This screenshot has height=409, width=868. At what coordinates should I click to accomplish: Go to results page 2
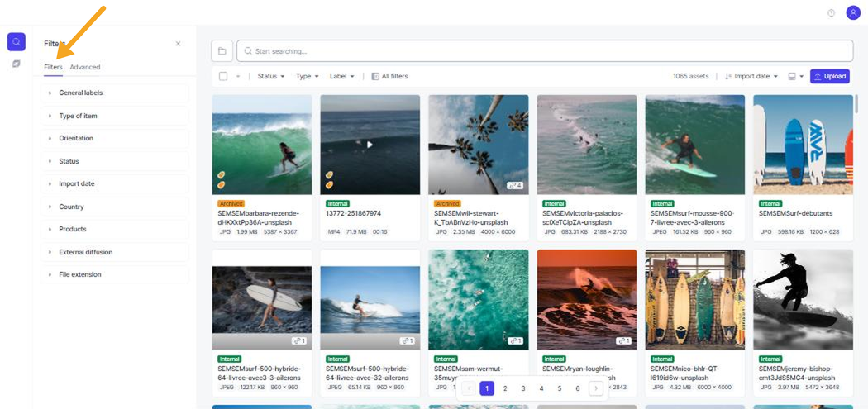point(505,388)
